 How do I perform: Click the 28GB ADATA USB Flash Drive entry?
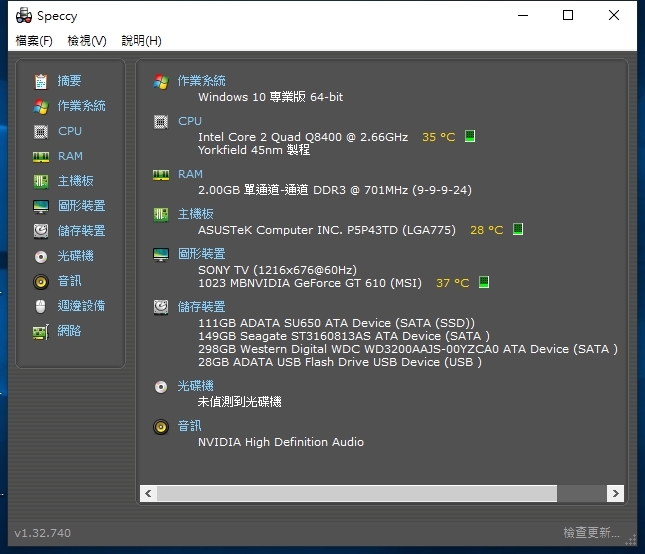pyautogui.click(x=340, y=362)
